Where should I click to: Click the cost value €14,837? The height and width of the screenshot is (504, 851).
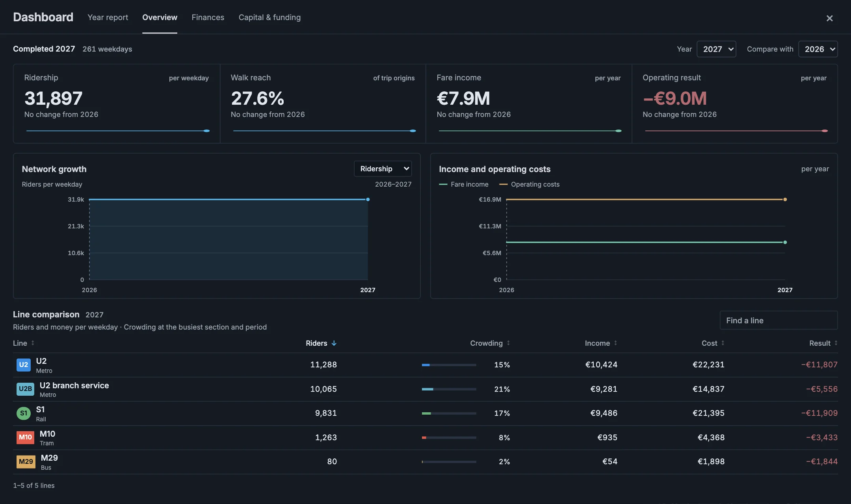click(x=708, y=389)
